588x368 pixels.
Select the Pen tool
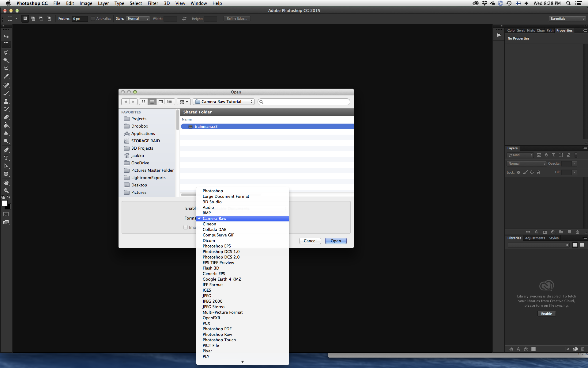(x=6, y=150)
